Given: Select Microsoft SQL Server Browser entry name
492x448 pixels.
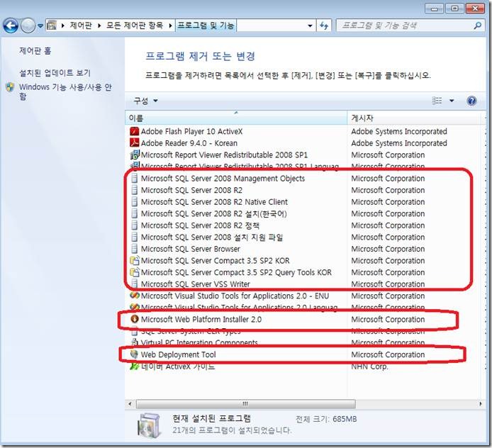Looking at the screenshot, I should pos(191,249).
